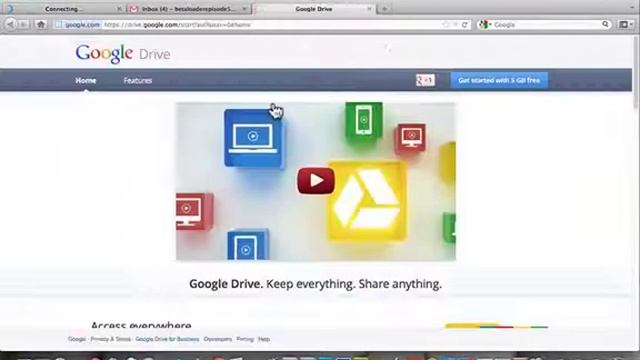The width and height of the screenshot is (640, 360).
Task: Focus the Google search input field
Action: pos(546,25)
